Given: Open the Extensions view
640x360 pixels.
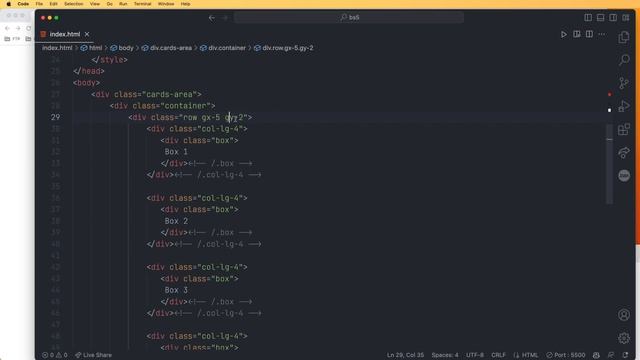Looking at the screenshot, I should pos(624,129).
